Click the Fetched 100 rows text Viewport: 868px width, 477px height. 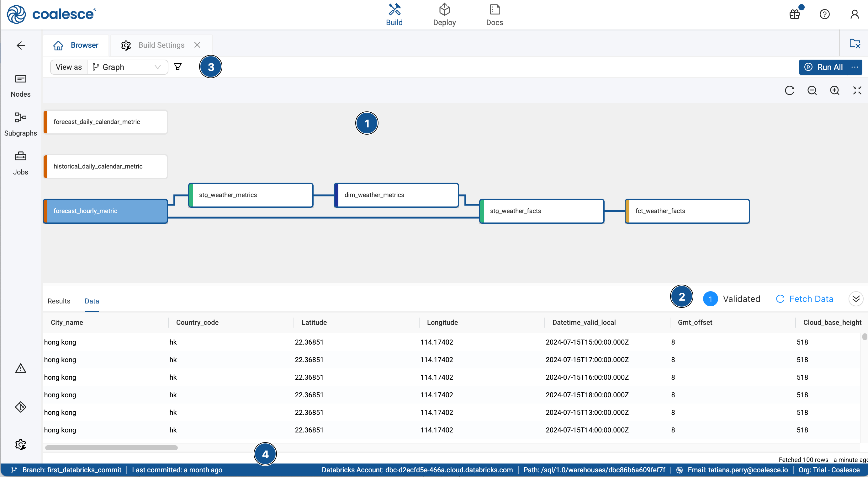tap(803, 460)
